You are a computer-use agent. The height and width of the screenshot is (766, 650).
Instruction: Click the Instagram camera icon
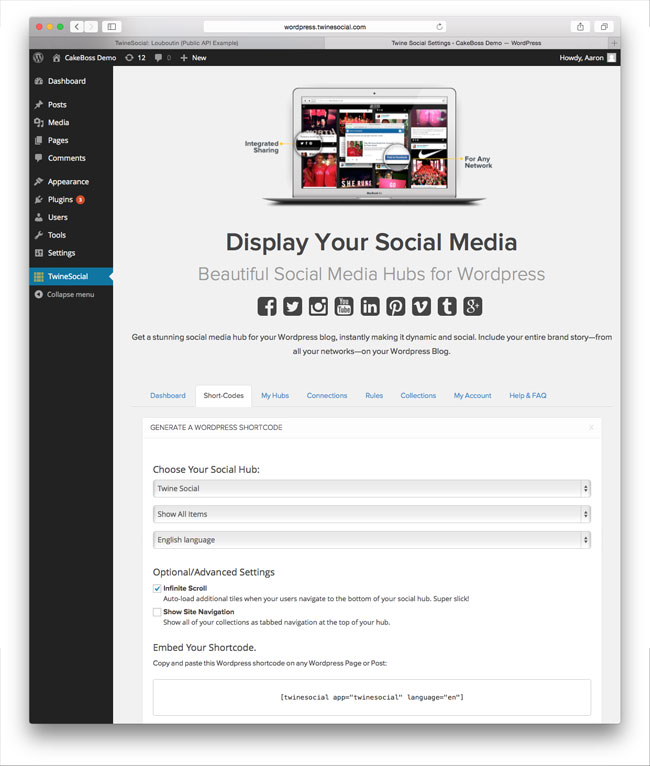(318, 306)
